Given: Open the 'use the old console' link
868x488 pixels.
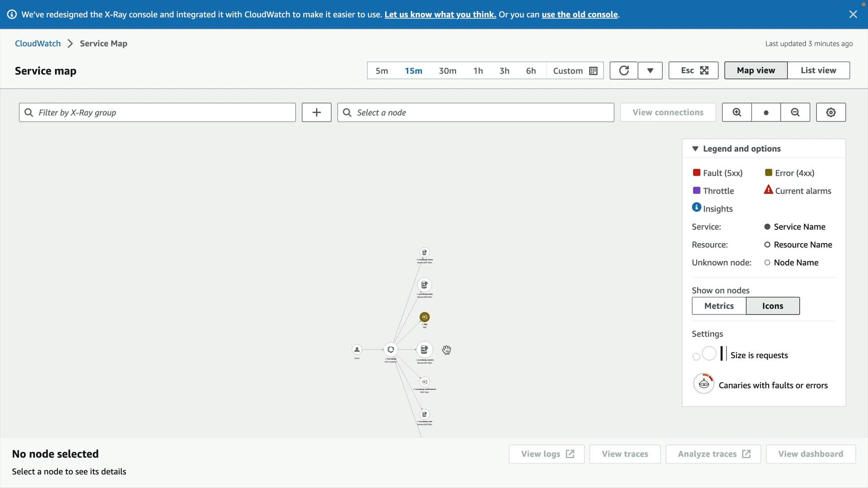Looking at the screenshot, I should tap(579, 14).
